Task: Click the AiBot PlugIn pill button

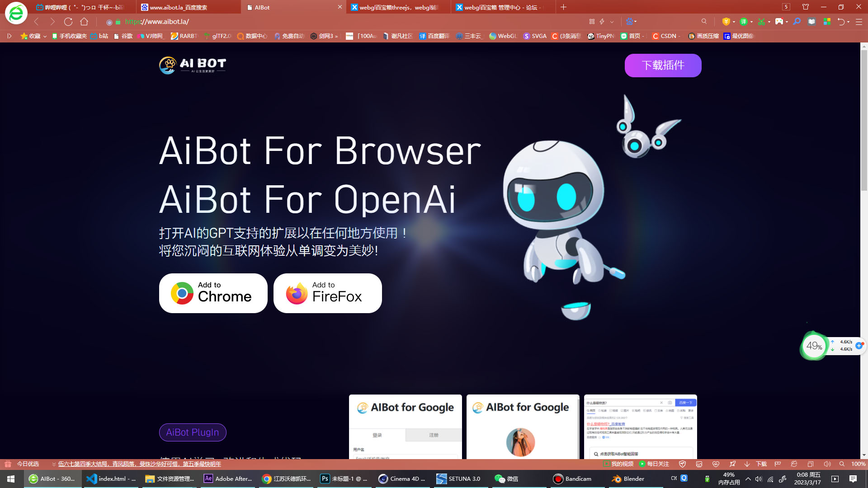Action: point(193,432)
